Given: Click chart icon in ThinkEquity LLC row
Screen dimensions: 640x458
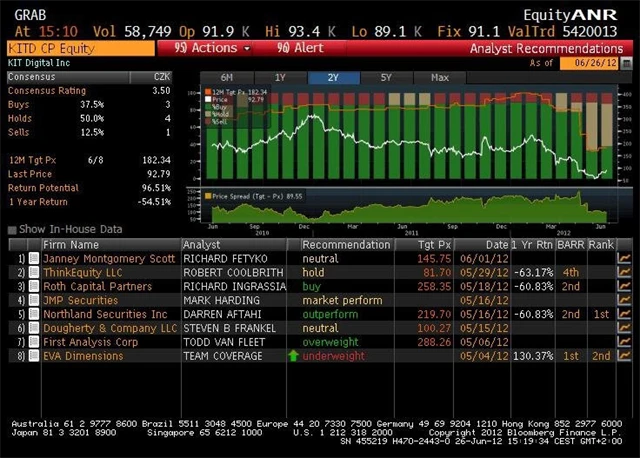Looking at the screenshot, I should point(625,272).
